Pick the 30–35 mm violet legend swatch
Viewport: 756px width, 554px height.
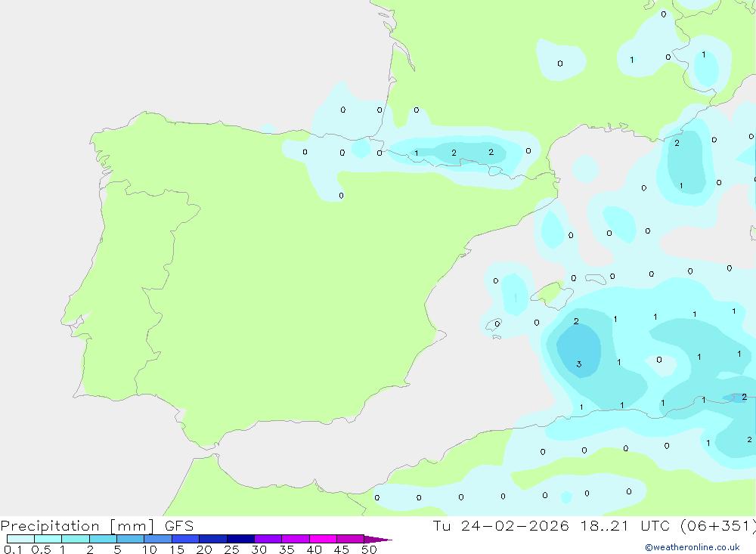[268, 539]
